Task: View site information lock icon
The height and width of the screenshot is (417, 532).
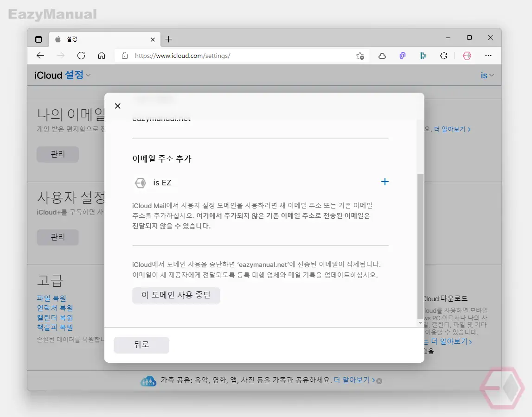Action: tap(125, 56)
